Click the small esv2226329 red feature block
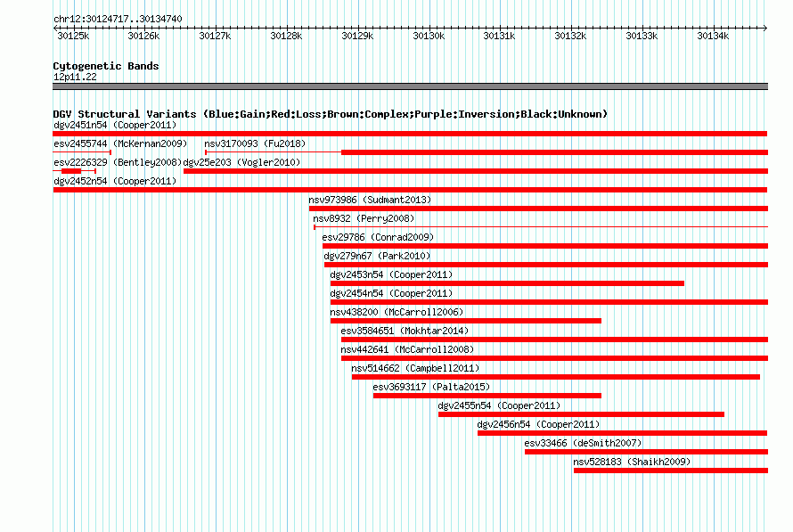793x532 pixels. pyautogui.click(x=71, y=171)
